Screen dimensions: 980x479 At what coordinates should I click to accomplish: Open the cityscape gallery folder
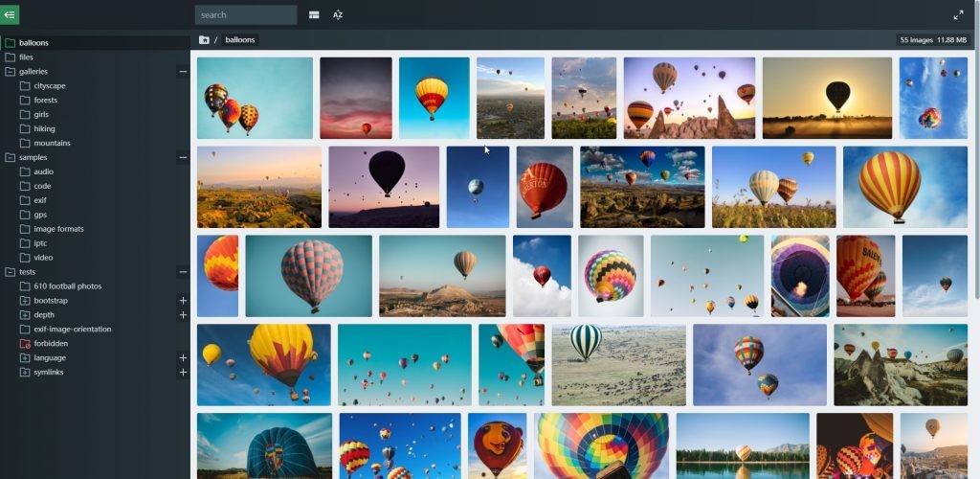[x=50, y=86]
